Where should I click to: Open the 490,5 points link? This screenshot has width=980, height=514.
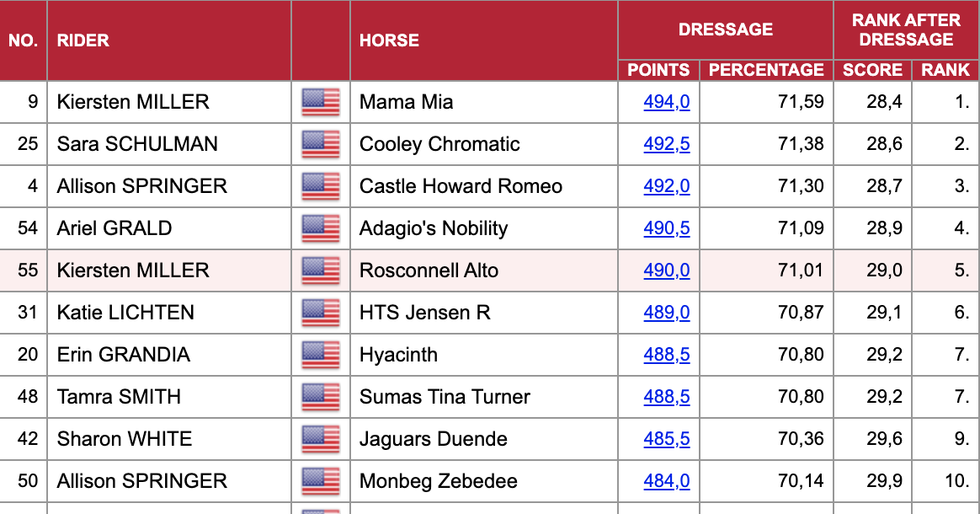tap(667, 228)
